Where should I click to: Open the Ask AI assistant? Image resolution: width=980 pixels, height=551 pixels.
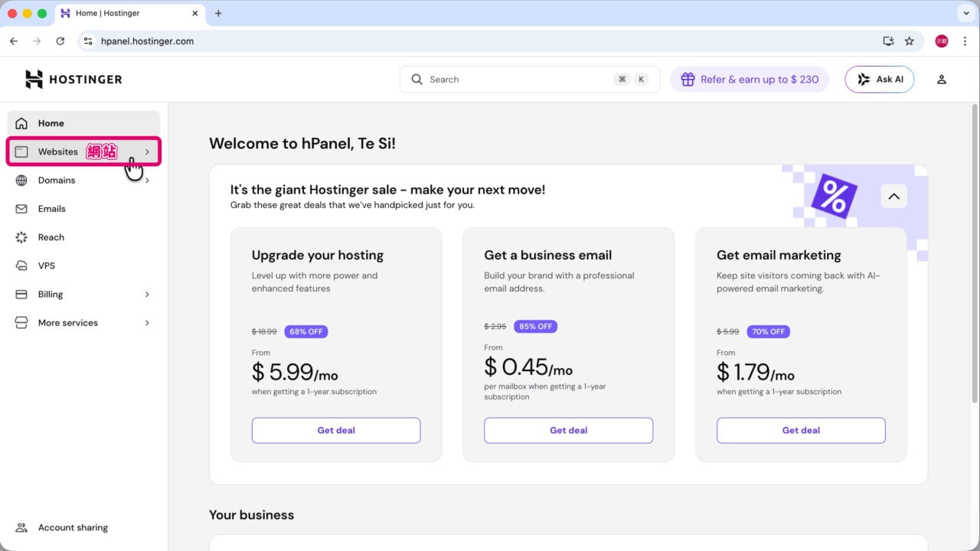point(879,79)
